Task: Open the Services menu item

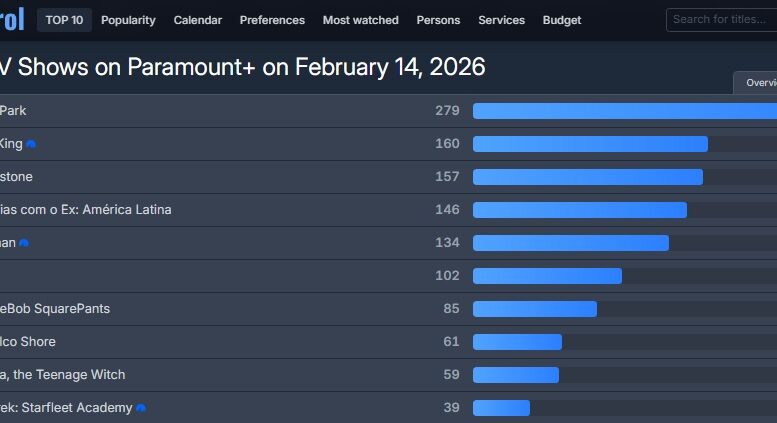Action: click(501, 20)
